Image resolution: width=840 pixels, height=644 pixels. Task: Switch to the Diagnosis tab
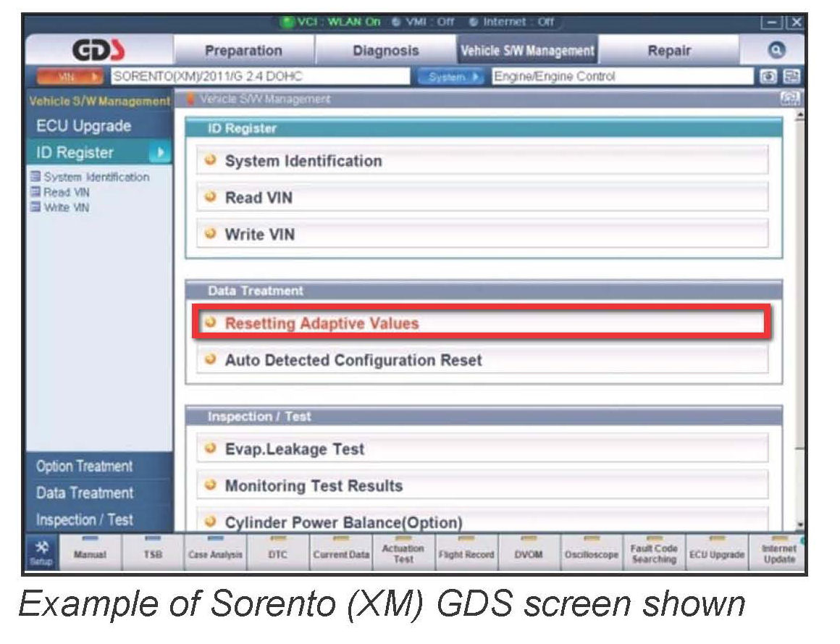click(x=385, y=51)
